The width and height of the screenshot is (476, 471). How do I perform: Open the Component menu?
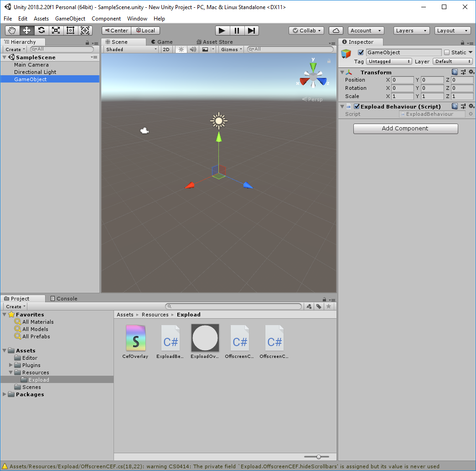(106, 19)
